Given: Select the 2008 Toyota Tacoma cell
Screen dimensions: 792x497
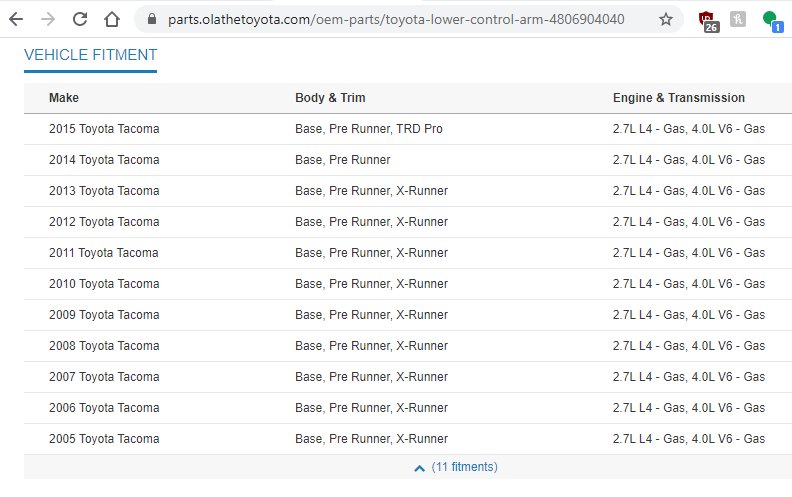Looking at the screenshot, I should click(x=104, y=345).
